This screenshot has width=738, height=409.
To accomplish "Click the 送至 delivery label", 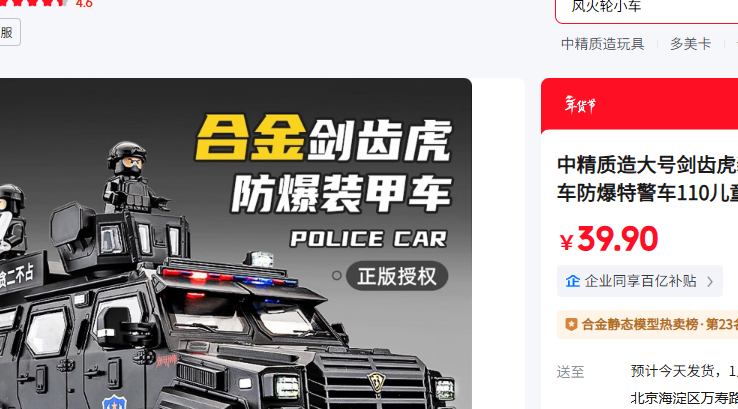I will tap(570, 372).
